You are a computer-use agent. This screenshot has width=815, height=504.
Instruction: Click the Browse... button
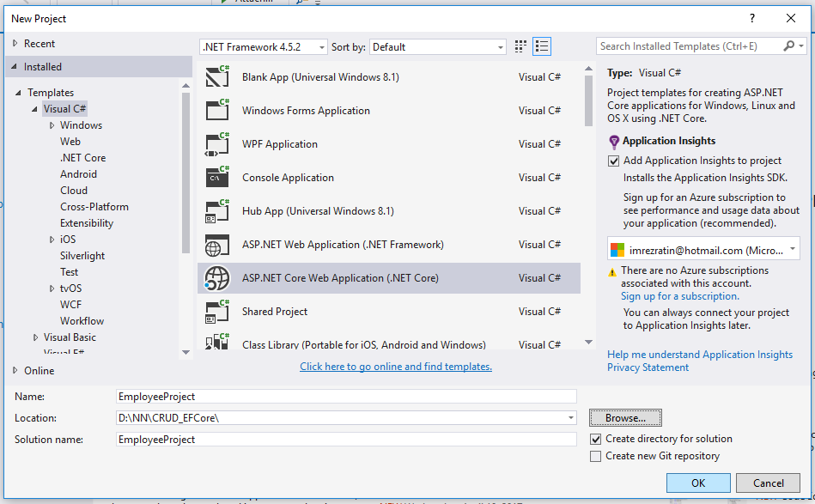(625, 418)
